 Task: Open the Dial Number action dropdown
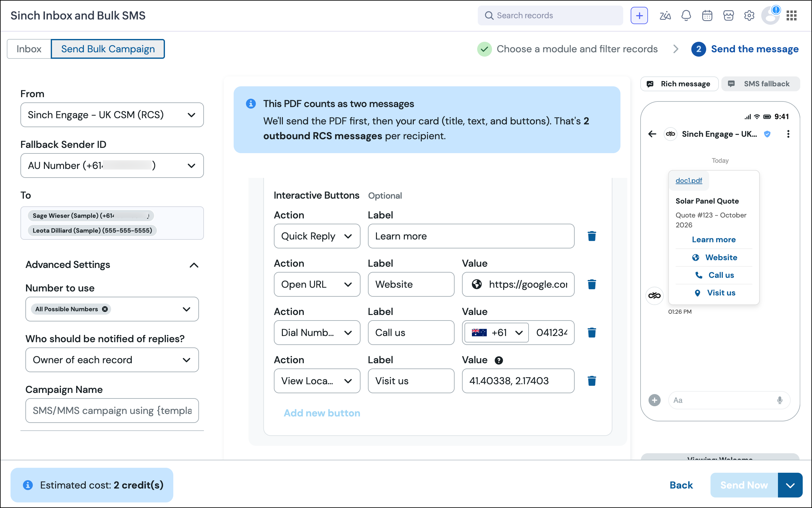317,333
